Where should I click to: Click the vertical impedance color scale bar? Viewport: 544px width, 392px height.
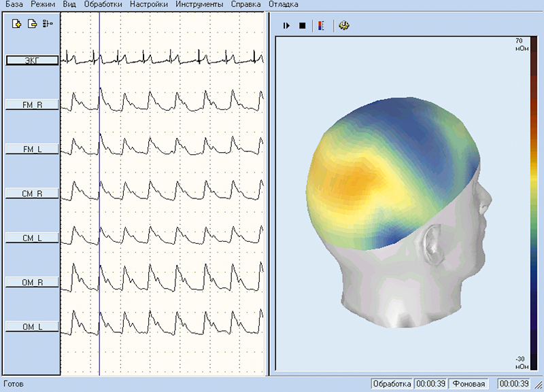(x=533, y=204)
